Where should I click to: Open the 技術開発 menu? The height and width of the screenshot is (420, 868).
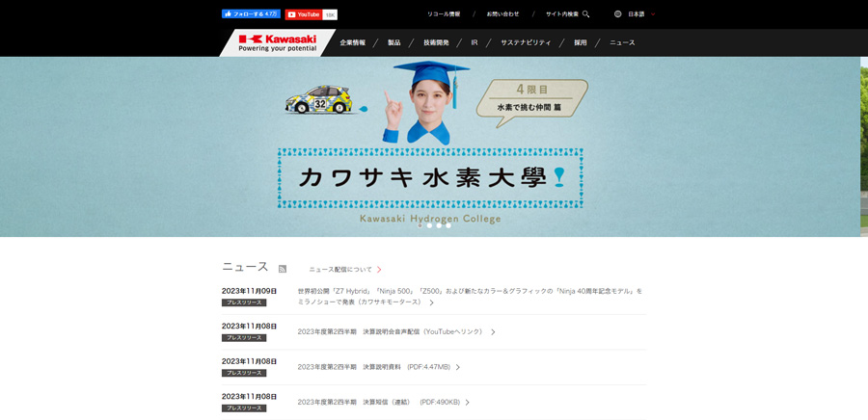[x=436, y=42]
